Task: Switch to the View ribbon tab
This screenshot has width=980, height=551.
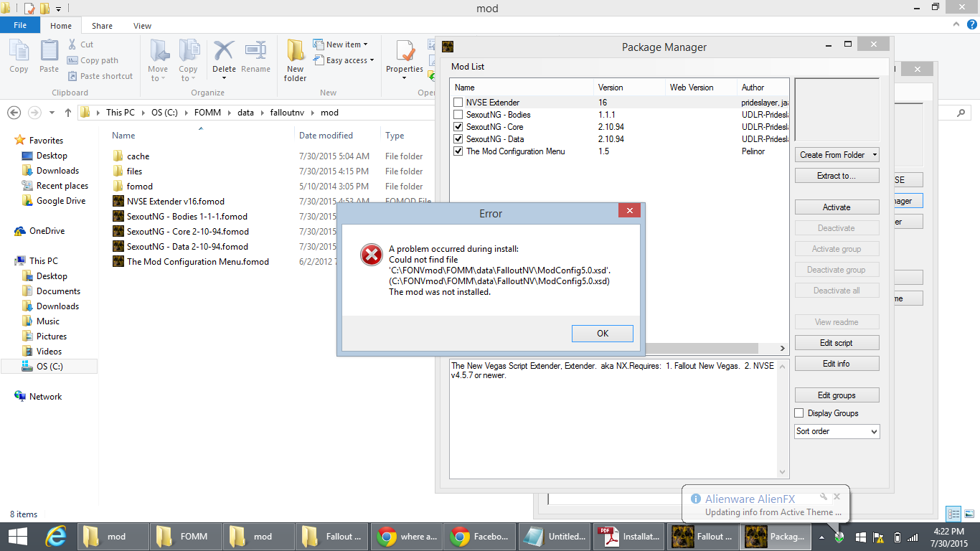Action: tap(142, 26)
